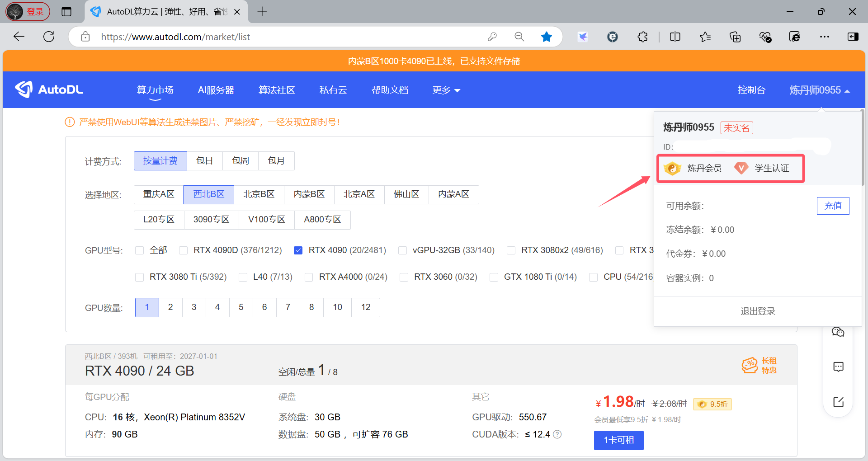Image resolution: width=868 pixels, height=461 pixels.
Task: Open the 私有云 nav item
Action: [333, 90]
